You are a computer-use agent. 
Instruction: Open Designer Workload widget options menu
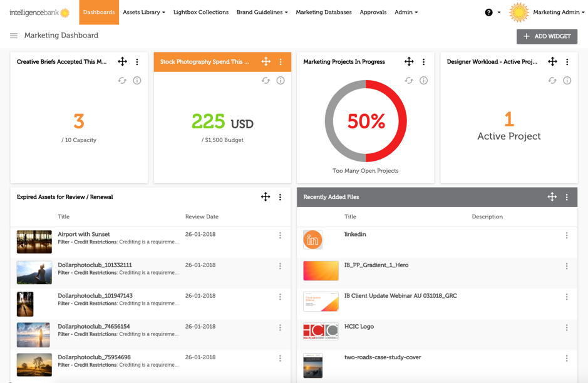(x=567, y=62)
